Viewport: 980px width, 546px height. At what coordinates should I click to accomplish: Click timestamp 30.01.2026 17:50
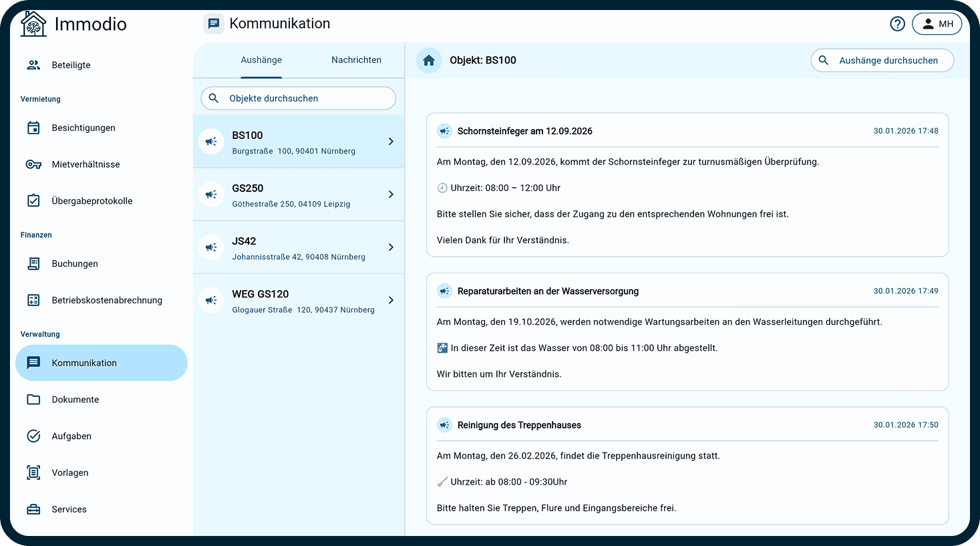(x=906, y=425)
